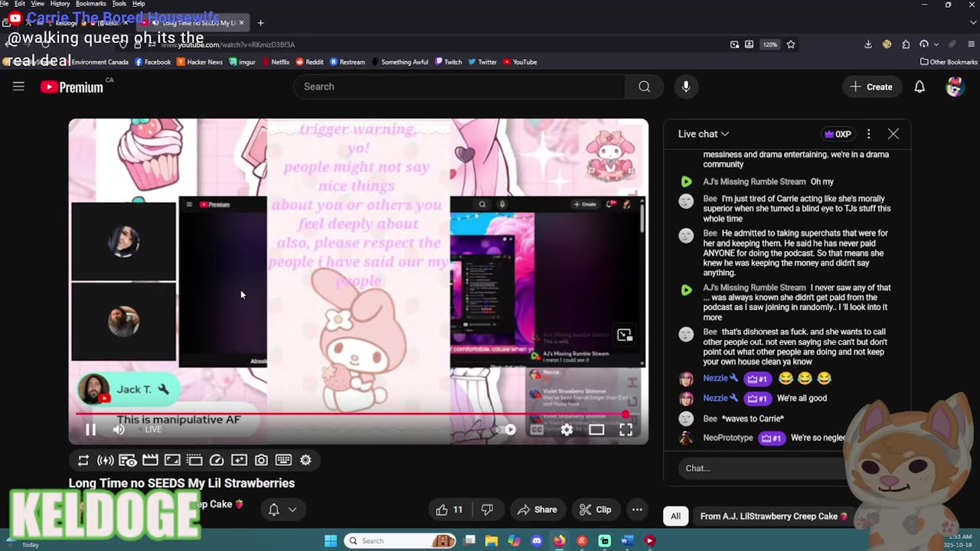
Task: Pause the live video
Action: [90, 429]
